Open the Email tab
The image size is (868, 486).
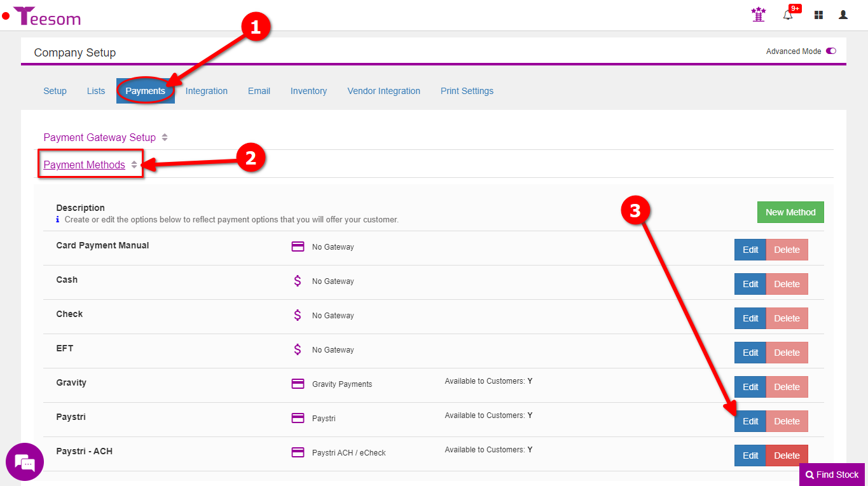[x=259, y=91]
